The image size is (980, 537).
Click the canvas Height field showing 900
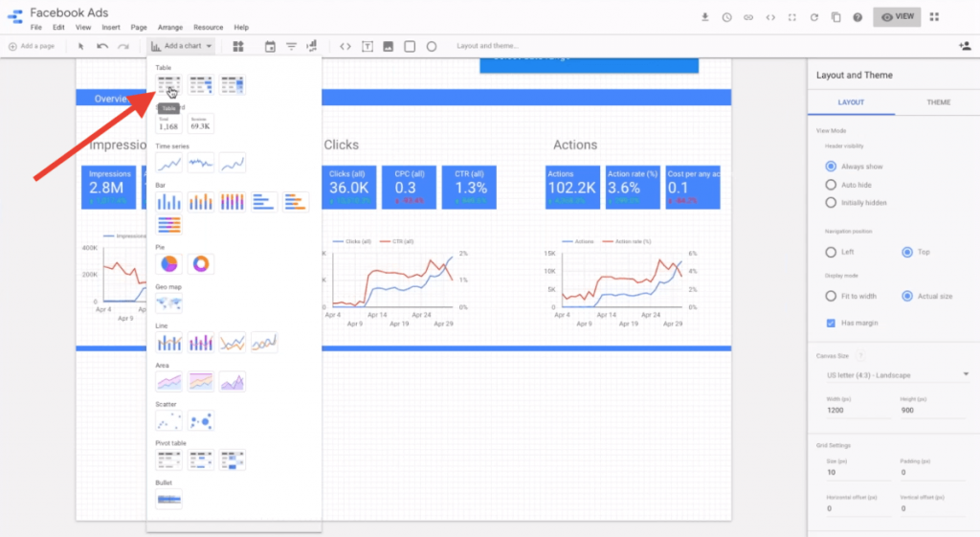(x=933, y=410)
